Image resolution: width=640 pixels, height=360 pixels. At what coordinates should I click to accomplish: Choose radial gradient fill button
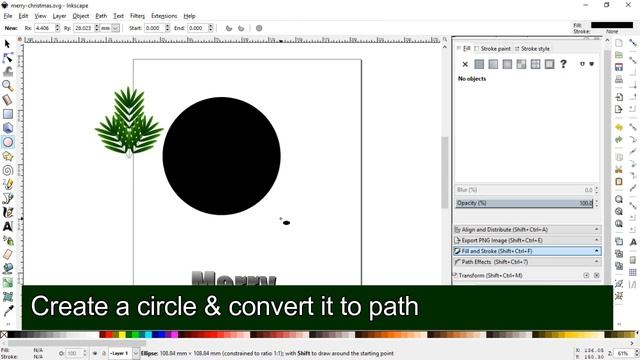coord(507,64)
